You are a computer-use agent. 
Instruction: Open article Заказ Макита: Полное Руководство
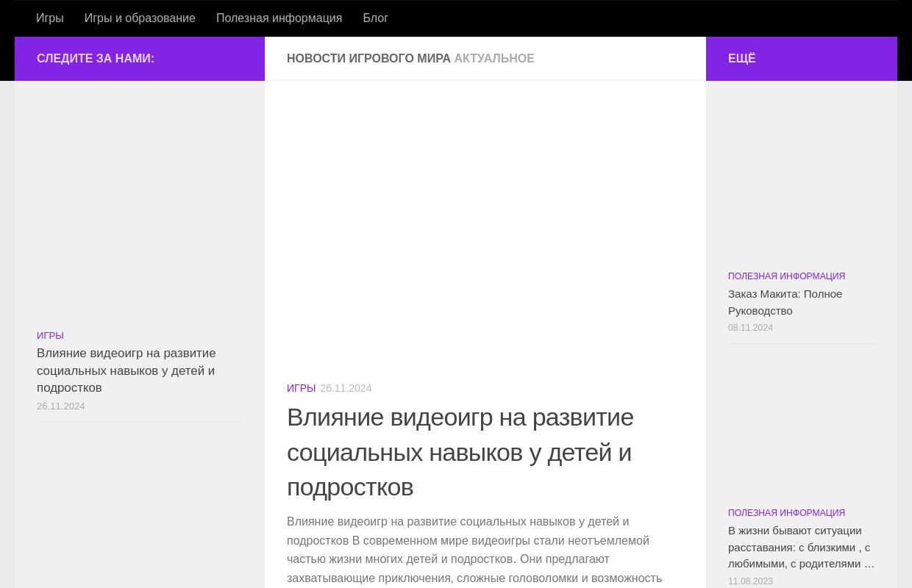click(785, 301)
